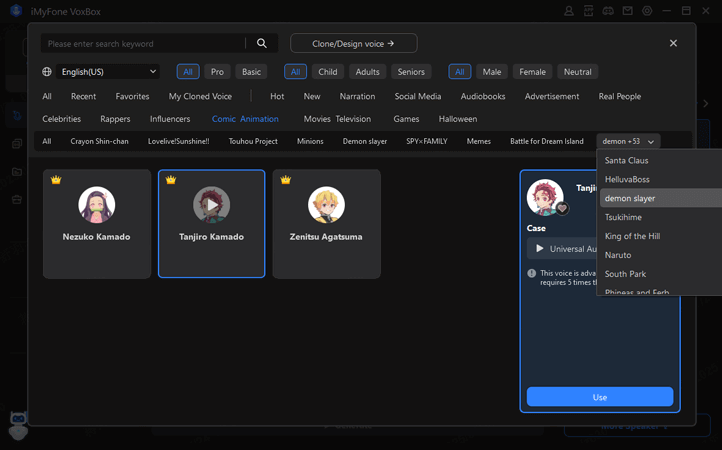This screenshot has width=722, height=450.
Task: Select the Touhou Project subcategory
Action: (x=253, y=141)
